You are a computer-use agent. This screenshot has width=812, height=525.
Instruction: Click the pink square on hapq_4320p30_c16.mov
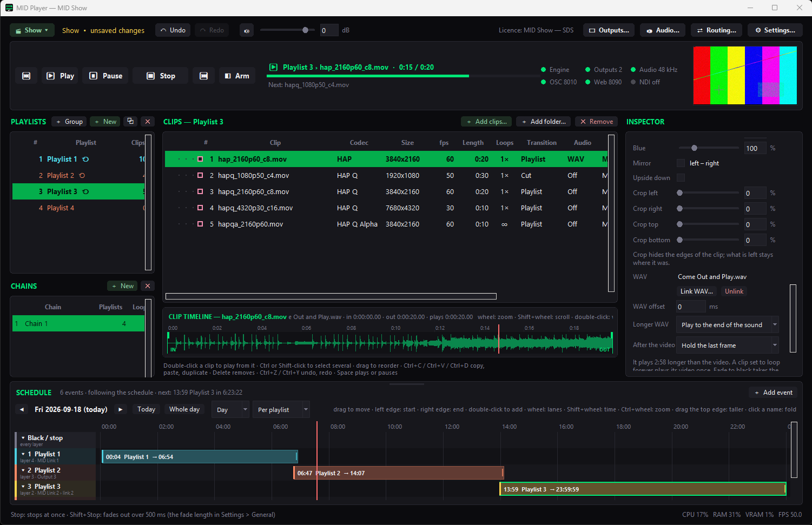point(200,208)
